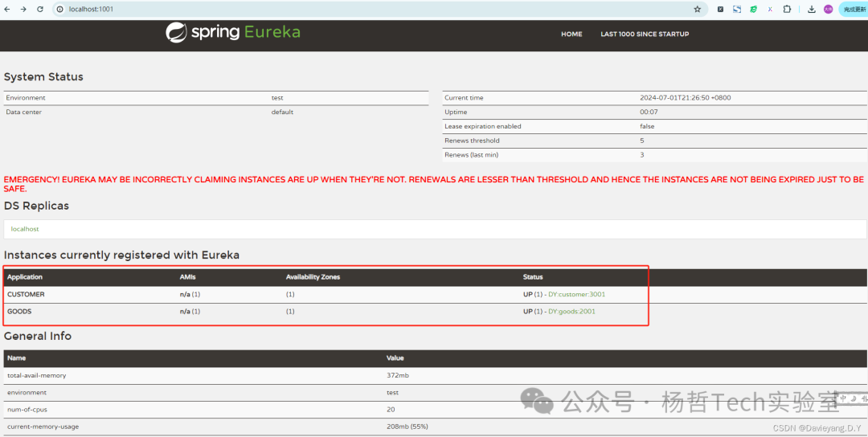Open the DY:customer:3001 instance link
The image size is (868, 437).
[577, 294]
